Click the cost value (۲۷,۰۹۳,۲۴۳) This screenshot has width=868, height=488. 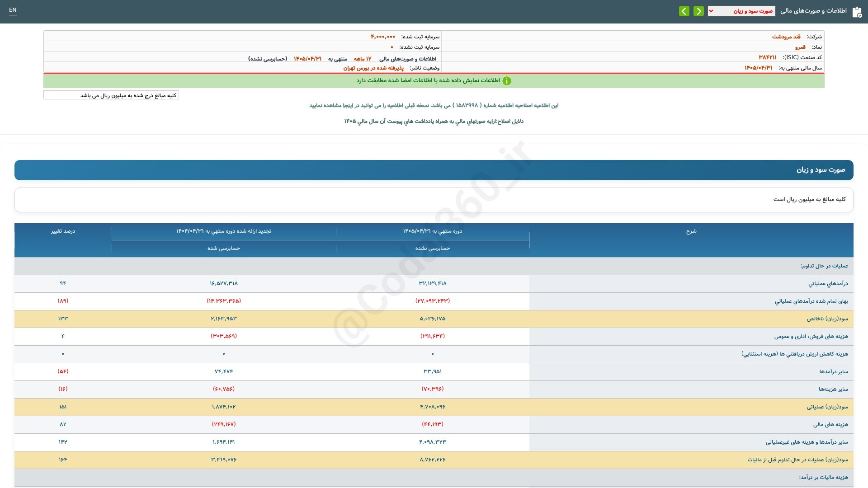click(x=433, y=301)
